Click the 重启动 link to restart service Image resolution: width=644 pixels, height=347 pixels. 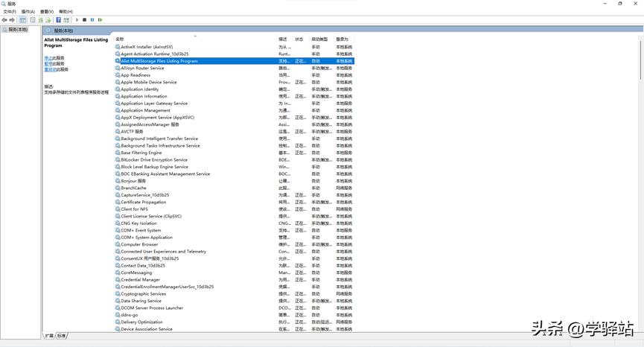coord(50,69)
